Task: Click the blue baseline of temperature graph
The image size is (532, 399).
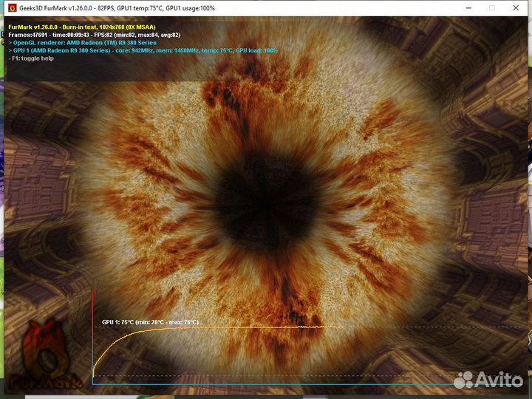Action: point(296,383)
